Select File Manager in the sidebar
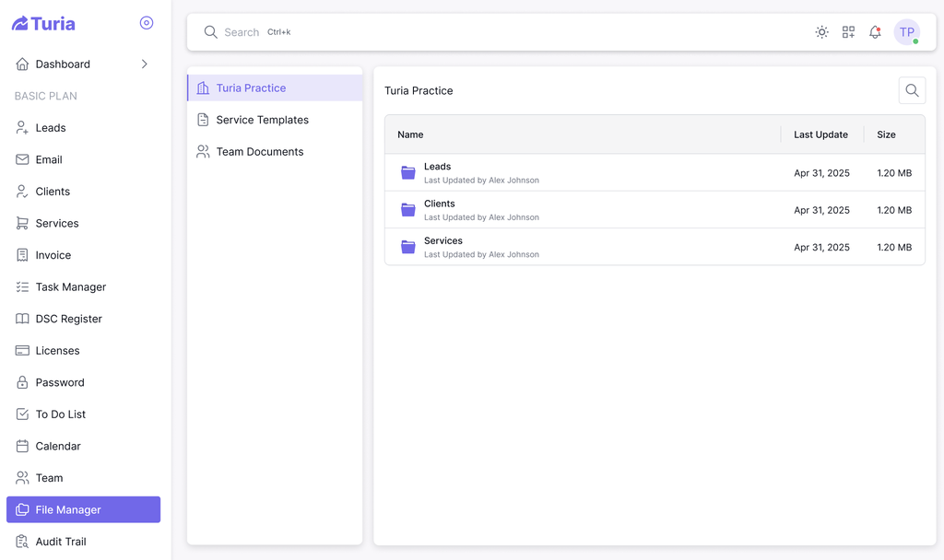The width and height of the screenshot is (944, 560). [83, 509]
